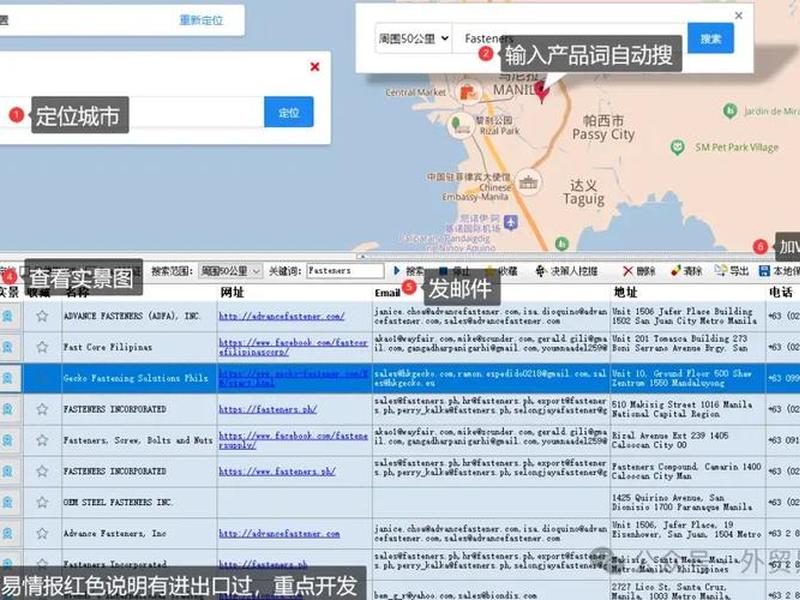Open http://advancefastener.com/ link for ADFA row

click(282, 316)
